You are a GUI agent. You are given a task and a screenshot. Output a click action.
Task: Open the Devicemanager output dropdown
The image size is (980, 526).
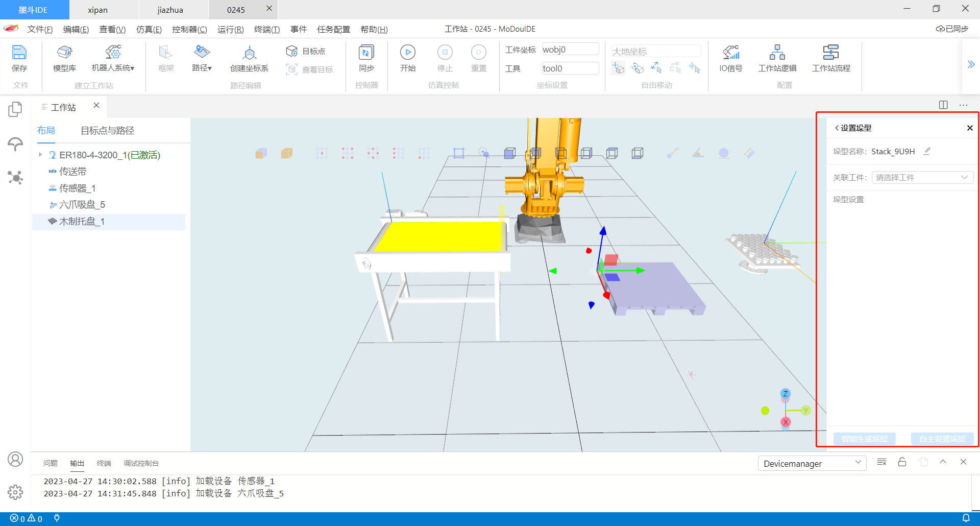[812, 463]
